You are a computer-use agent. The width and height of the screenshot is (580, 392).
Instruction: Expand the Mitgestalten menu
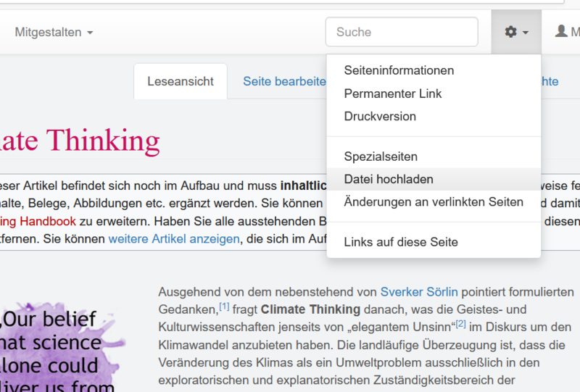click(54, 32)
